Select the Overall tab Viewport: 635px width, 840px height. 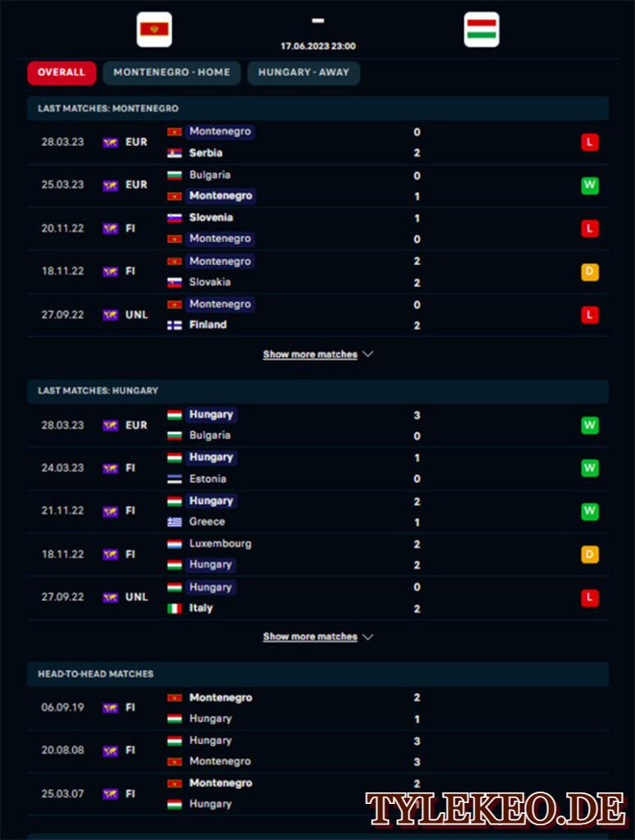point(62,72)
